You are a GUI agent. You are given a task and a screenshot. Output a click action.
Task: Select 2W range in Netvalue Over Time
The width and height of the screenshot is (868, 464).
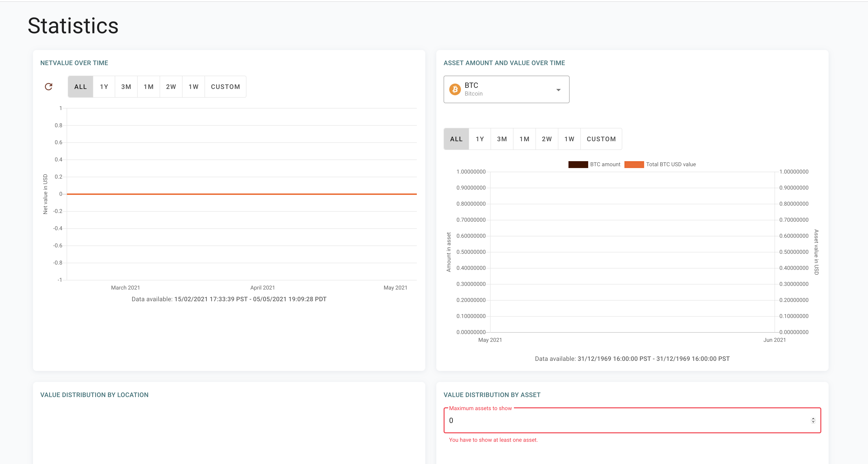point(171,87)
